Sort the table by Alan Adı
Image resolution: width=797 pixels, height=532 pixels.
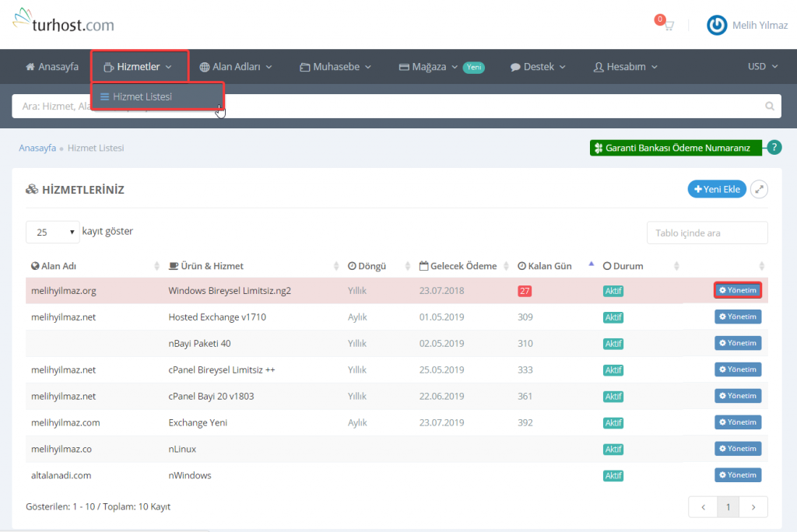pos(59,266)
